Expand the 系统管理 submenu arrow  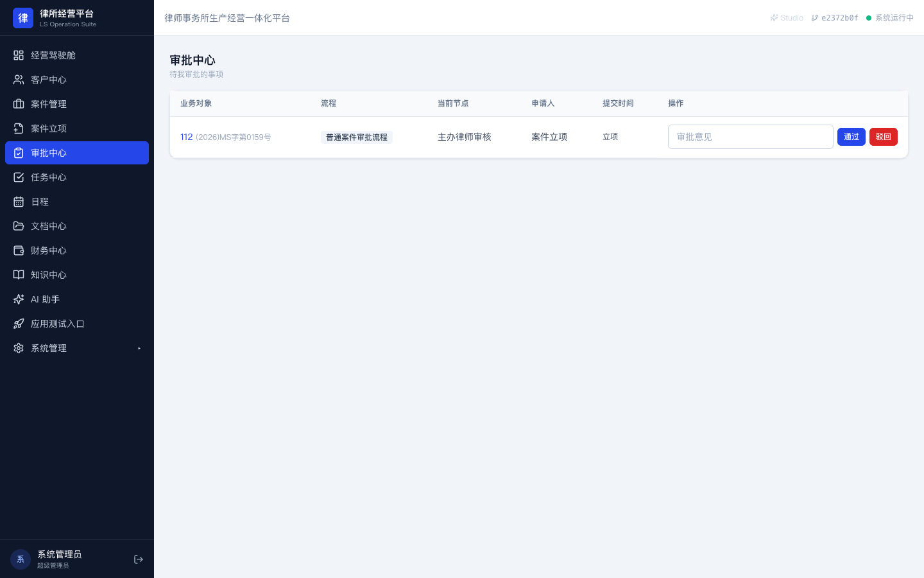coord(139,348)
